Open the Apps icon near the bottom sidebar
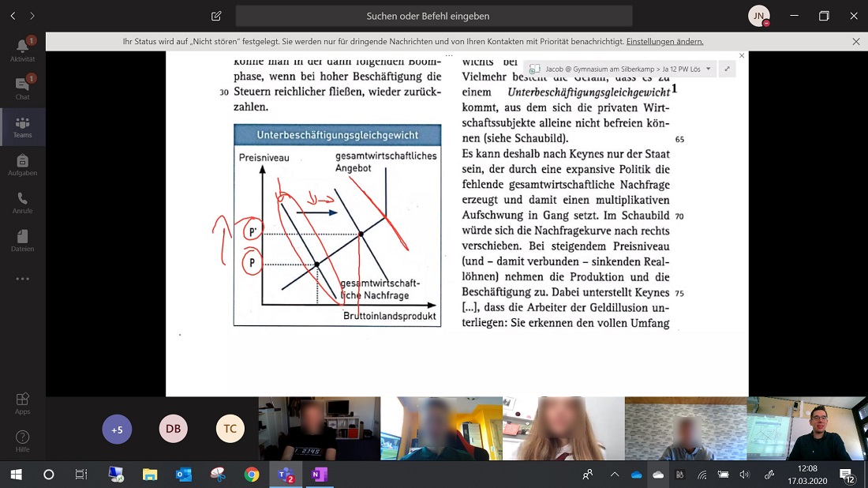The image size is (868, 488). (22, 403)
